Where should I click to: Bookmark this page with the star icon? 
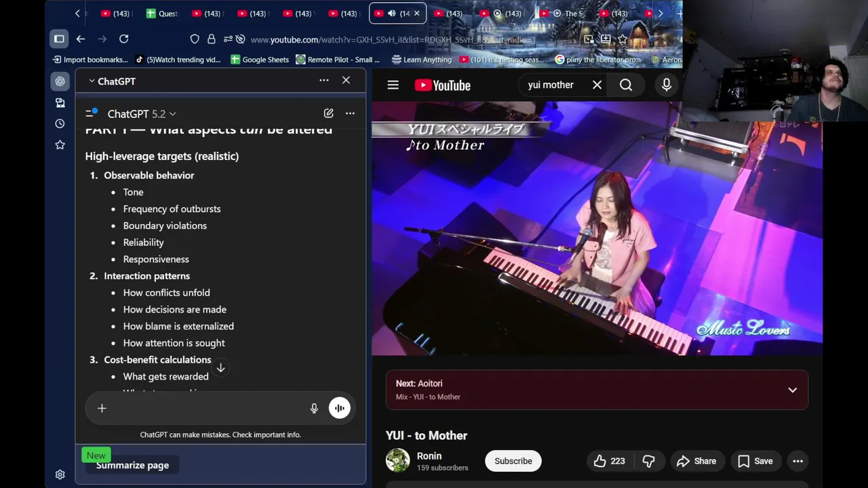tap(623, 39)
